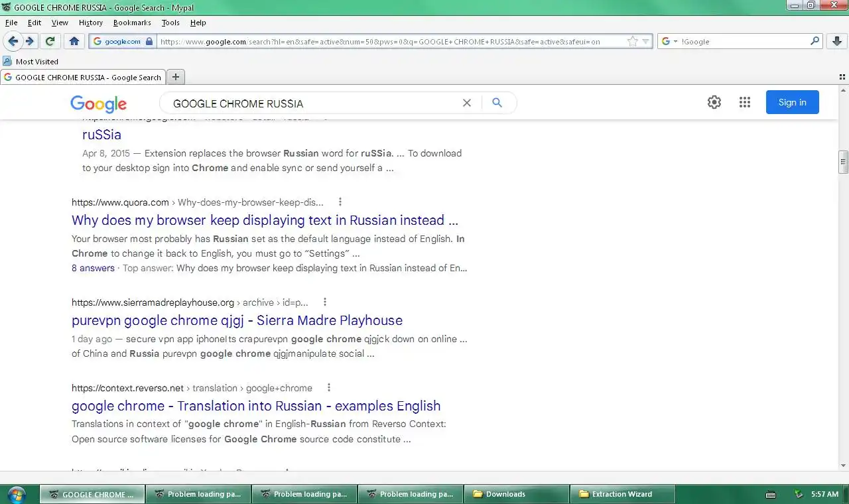Viewport: 849px width, 504px height.
Task: Click the 5:57 AM clock
Action: click(x=825, y=494)
